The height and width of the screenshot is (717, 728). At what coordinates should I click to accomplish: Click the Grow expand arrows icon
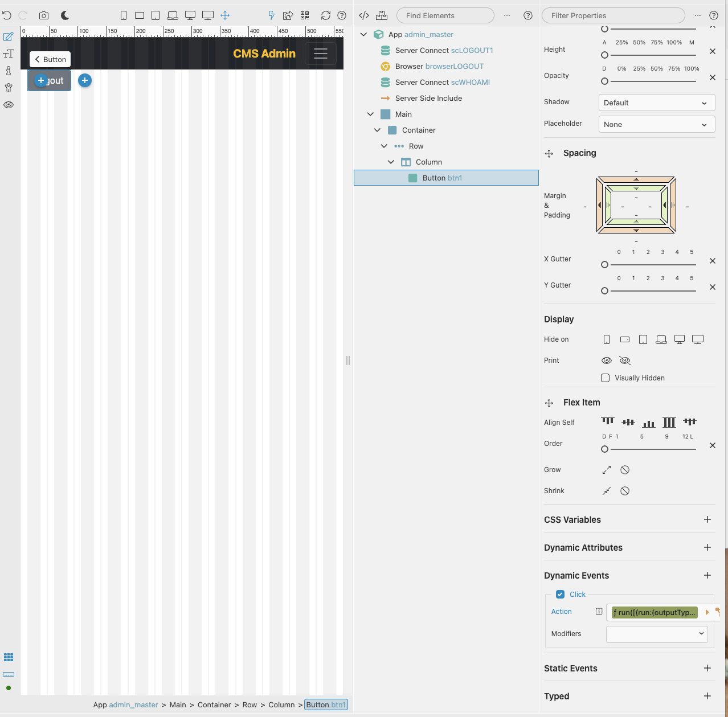(x=607, y=470)
